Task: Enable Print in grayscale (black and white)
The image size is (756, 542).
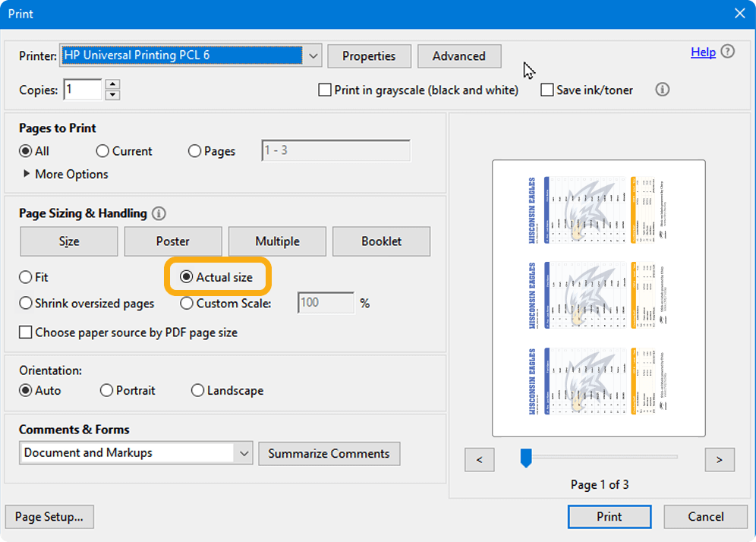Action: (x=325, y=90)
